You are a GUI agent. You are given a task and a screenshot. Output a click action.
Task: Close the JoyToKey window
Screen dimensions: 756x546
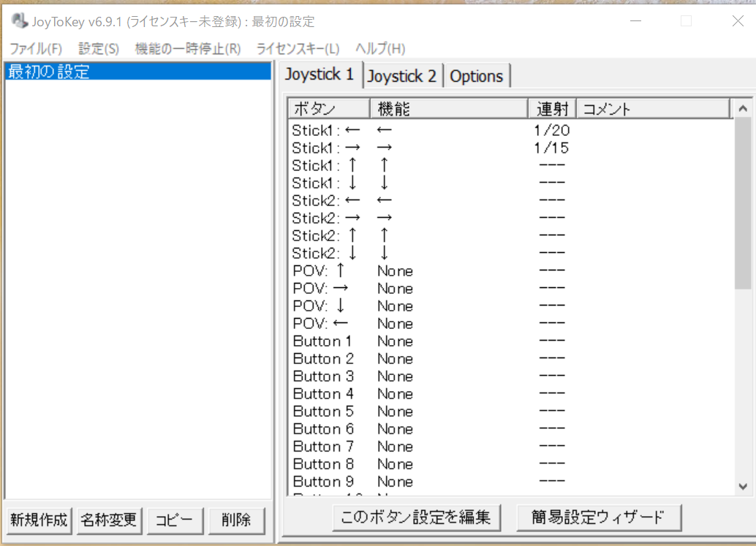click(x=738, y=20)
